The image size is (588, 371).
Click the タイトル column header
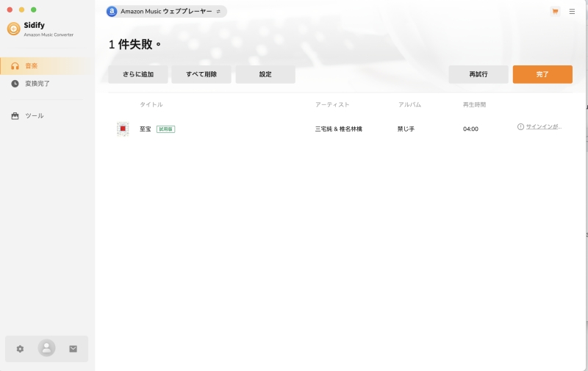[151, 104]
